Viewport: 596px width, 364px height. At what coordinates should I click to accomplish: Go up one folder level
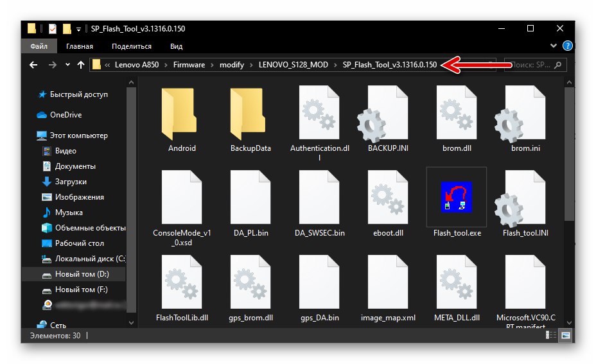(x=80, y=65)
